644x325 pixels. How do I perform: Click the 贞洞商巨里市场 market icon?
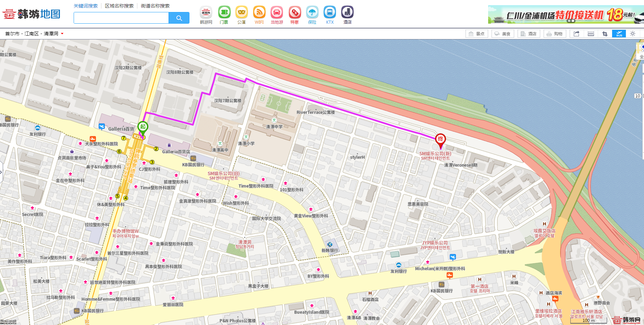point(72,152)
